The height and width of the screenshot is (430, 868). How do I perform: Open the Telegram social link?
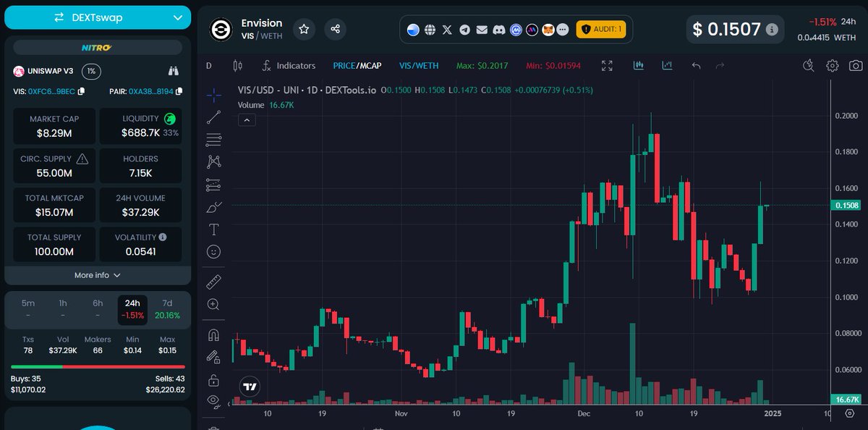[x=464, y=30]
